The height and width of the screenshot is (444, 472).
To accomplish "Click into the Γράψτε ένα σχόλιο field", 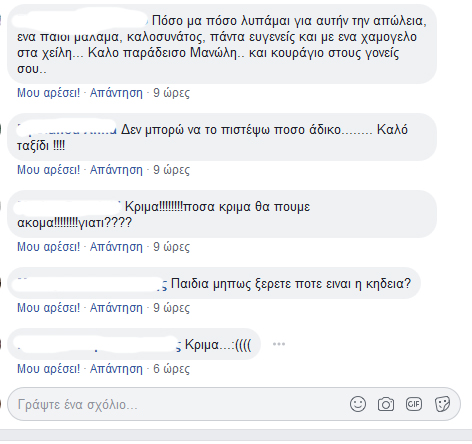I will pyautogui.click(x=180, y=404).
